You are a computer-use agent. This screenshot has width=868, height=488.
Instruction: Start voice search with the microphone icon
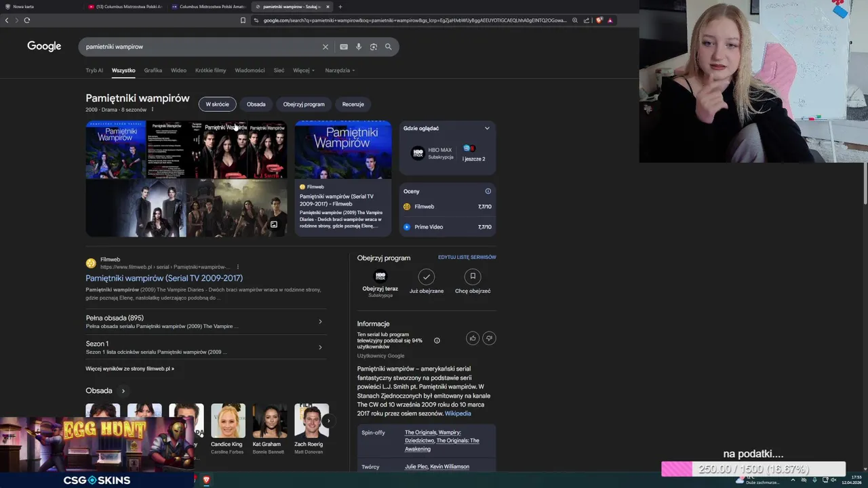(359, 47)
